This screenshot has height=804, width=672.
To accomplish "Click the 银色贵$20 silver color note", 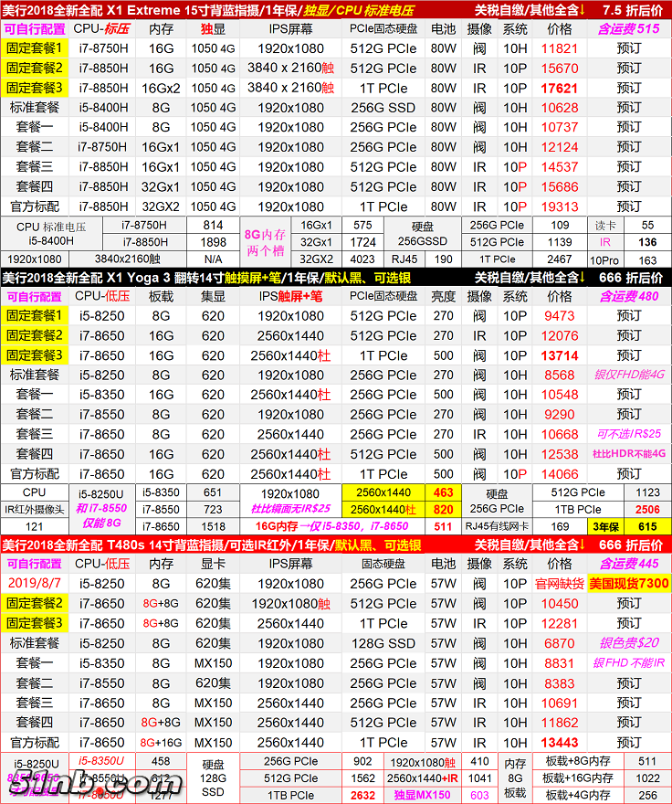I will 628,643.
